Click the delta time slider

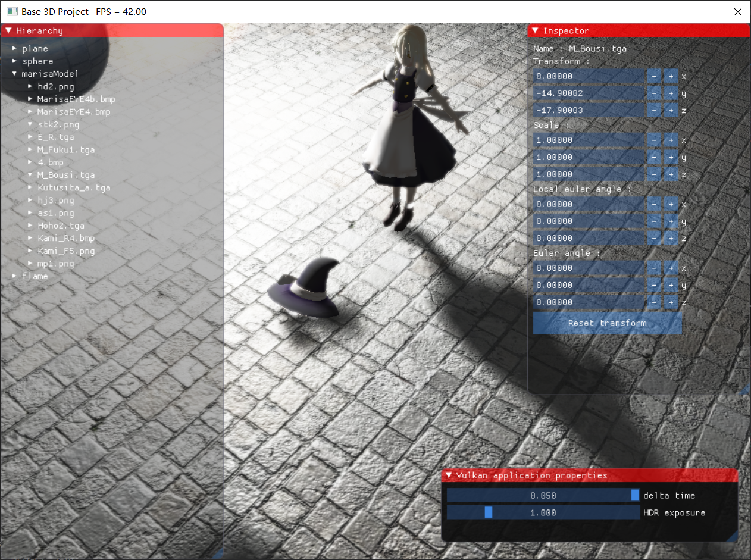(543, 495)
